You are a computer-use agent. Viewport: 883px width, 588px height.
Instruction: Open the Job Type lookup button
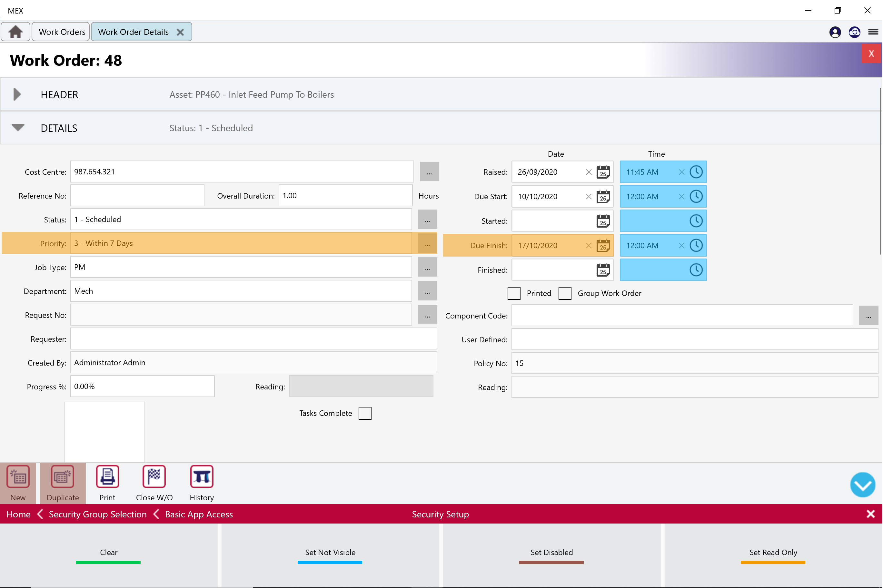coord(428,267)
